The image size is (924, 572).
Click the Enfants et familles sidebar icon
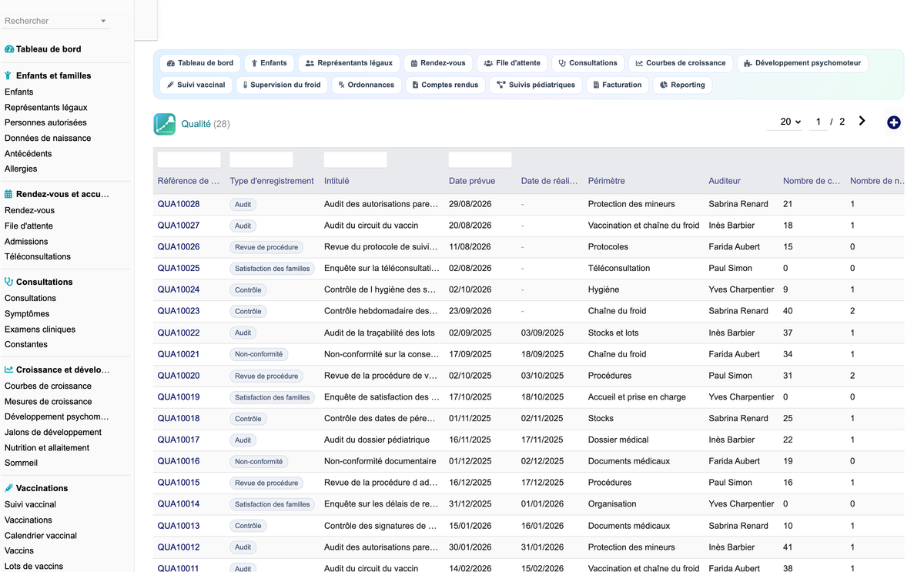click(x=8, y=75)
